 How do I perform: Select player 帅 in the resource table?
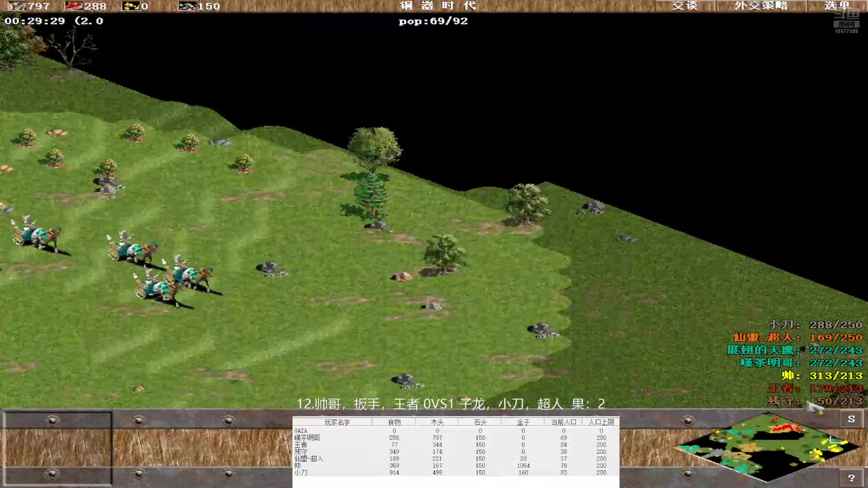(x=297, y=465)
